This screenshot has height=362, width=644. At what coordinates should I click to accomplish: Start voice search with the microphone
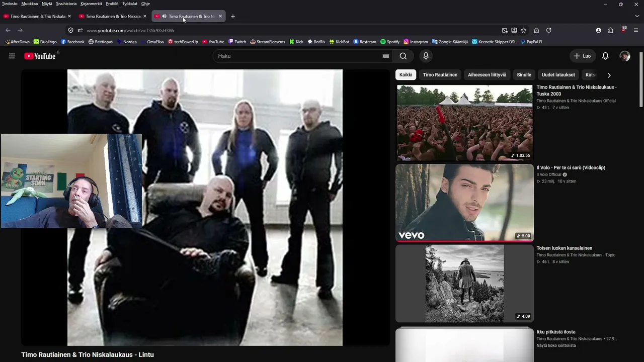[x=426, y=56]
